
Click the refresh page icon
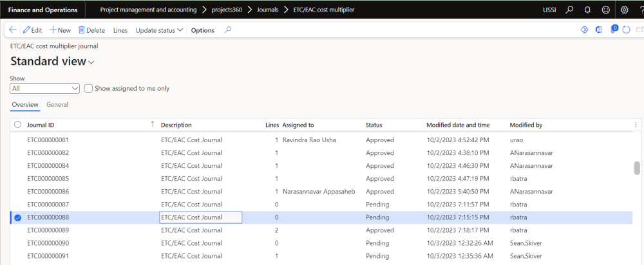(627, 30)
